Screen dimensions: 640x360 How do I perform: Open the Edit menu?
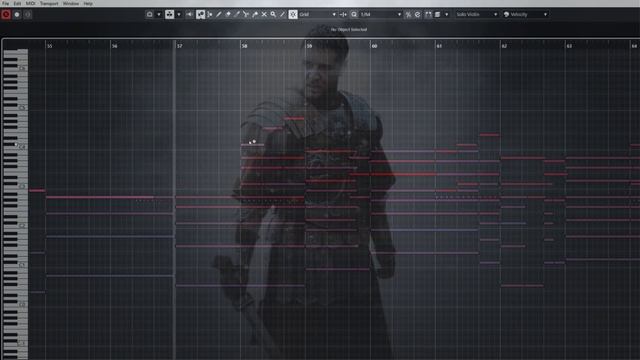click(17, 3)
